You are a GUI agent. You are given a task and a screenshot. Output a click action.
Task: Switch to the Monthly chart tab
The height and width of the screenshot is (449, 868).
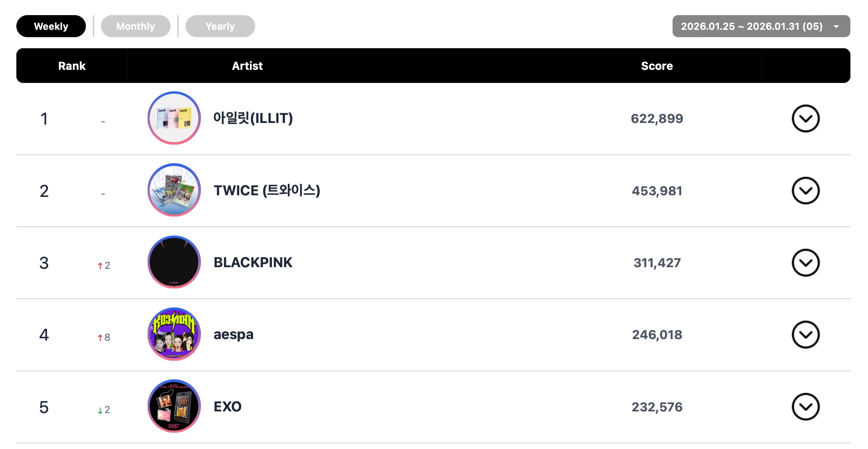135,26
